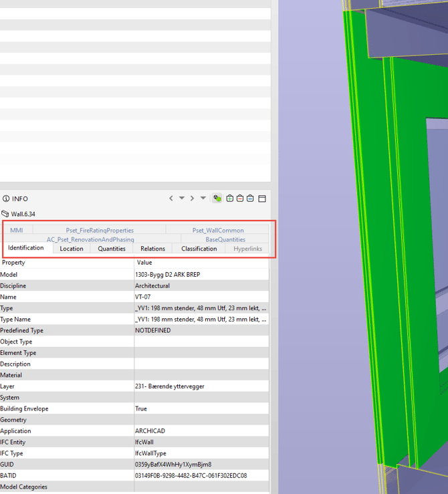448x494 pixels.
Task: Go back to previous selection in INFO
Action: (171, 198)
